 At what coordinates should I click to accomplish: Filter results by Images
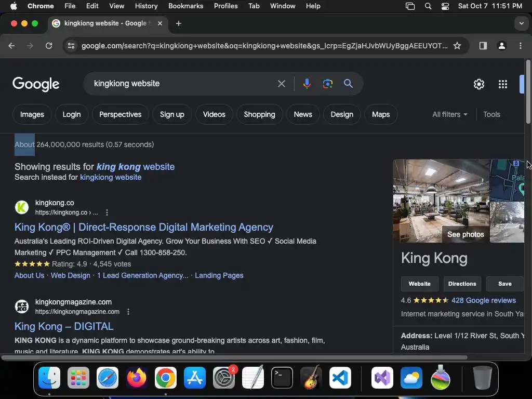point(32,114)
